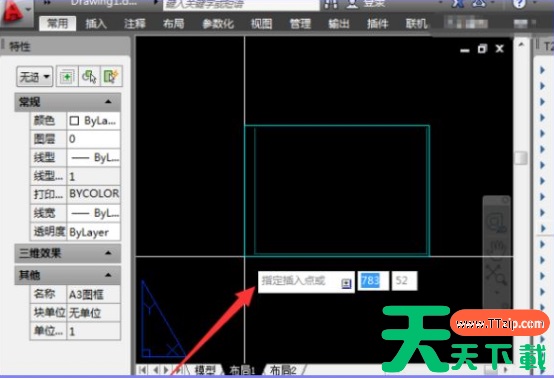554x379 pixels.
Task: Switch to the 布局1 layout tab
Action: [242, 370]
